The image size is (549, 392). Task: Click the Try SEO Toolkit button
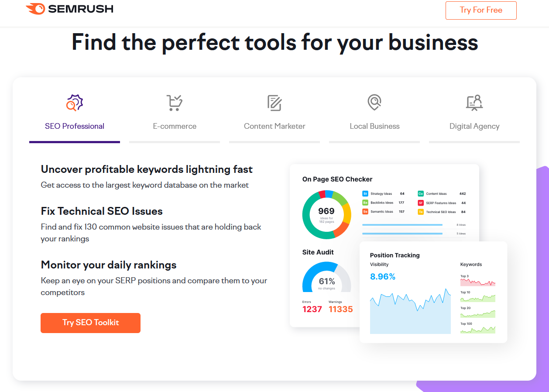(x=90, y=323)
